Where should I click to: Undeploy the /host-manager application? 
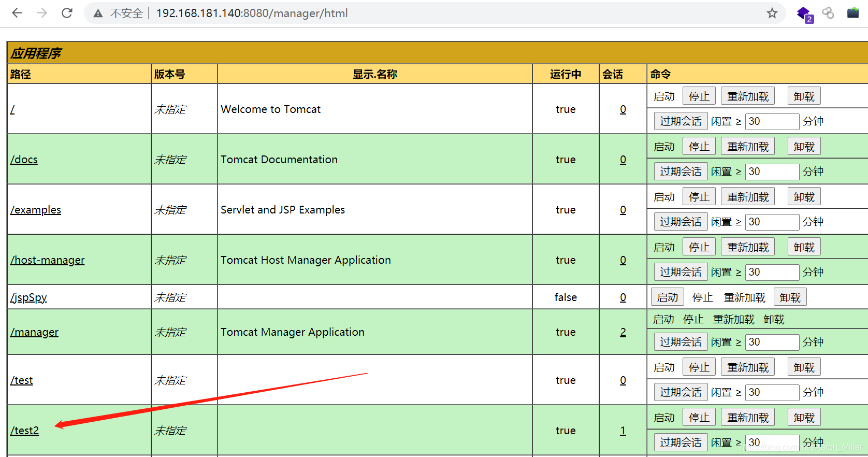804,247
